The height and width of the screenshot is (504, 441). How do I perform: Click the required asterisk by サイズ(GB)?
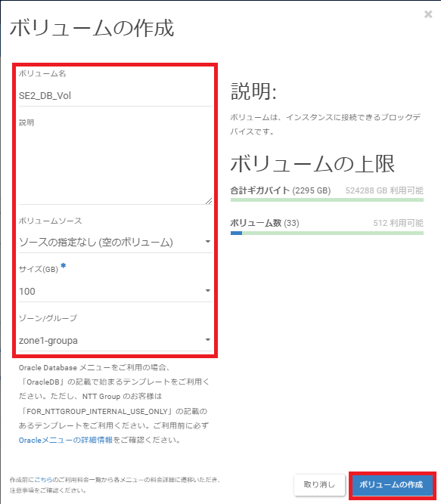pyautogui.click(x=64, y=265)
